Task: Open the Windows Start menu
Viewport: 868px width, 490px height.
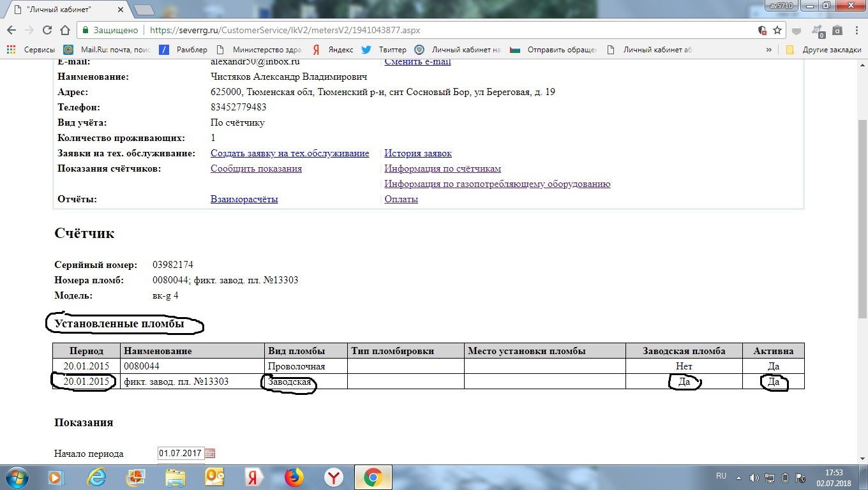Action: click(16, 477)
